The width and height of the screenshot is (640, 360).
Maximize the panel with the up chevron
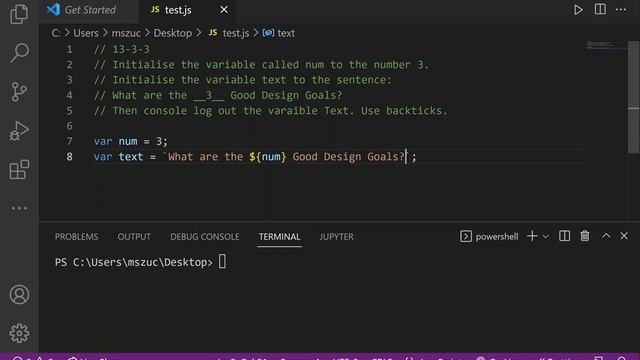click(606, 236)
